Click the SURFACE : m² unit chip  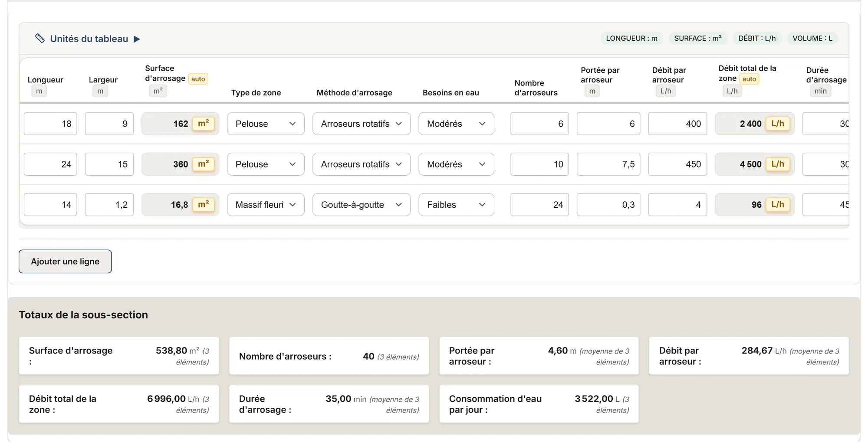[x=698, y=38]
